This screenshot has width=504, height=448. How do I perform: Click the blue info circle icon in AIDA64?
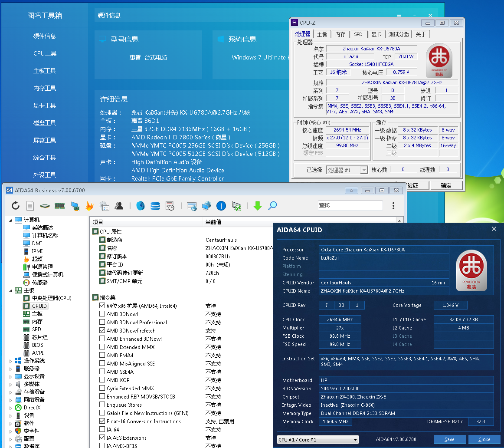click(x=221, y=206)
